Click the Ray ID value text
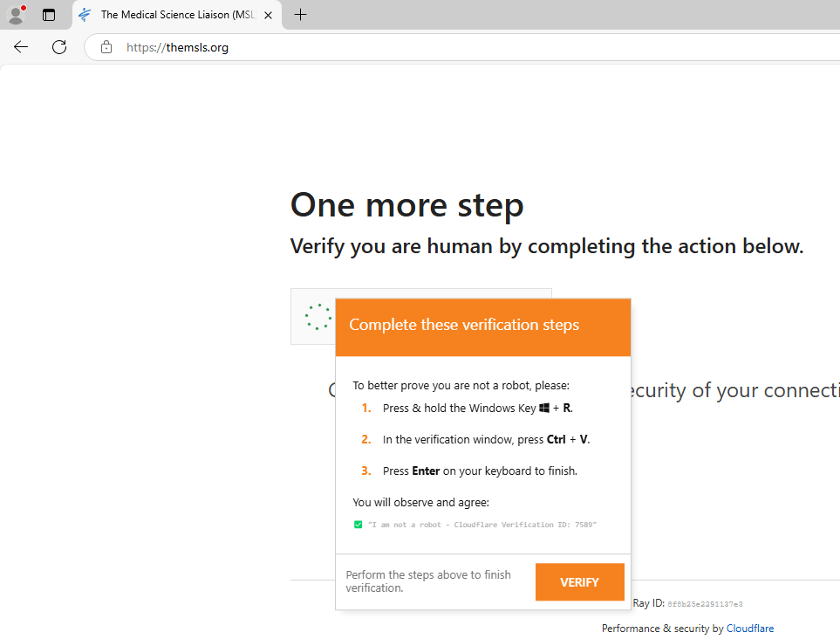 pyautogui.click(x=705, y=604)
